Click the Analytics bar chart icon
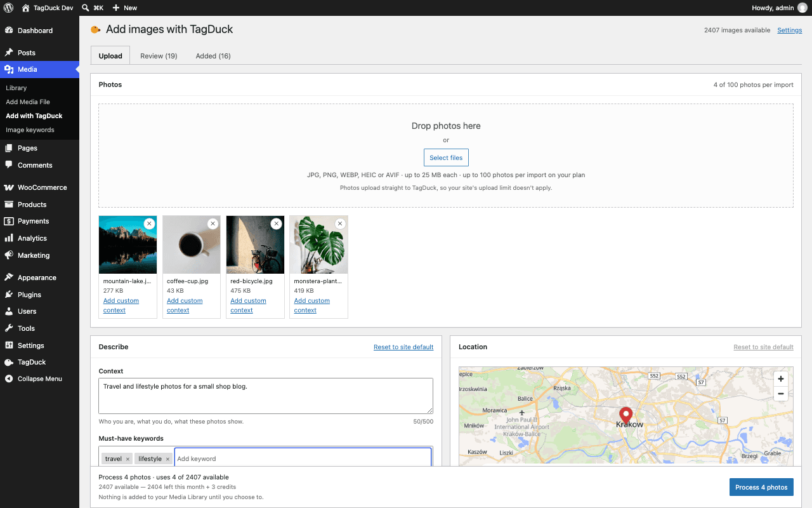Screen dimensions: 812x508 [9, 238]
